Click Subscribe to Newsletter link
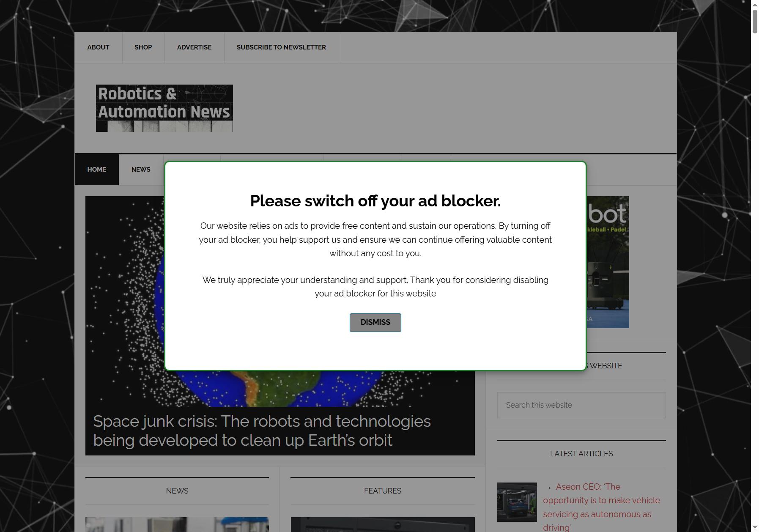The height and width of the screenshot is (532, 759). [281, 47]
